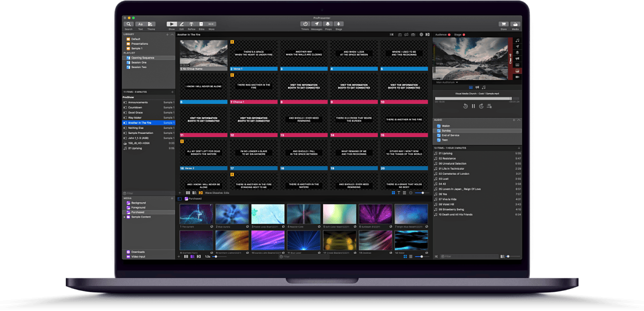Click the Reflow icon in the toolbar
Image resolution: width=644 pixels, height=311 pixels.
tap(192, 24)
